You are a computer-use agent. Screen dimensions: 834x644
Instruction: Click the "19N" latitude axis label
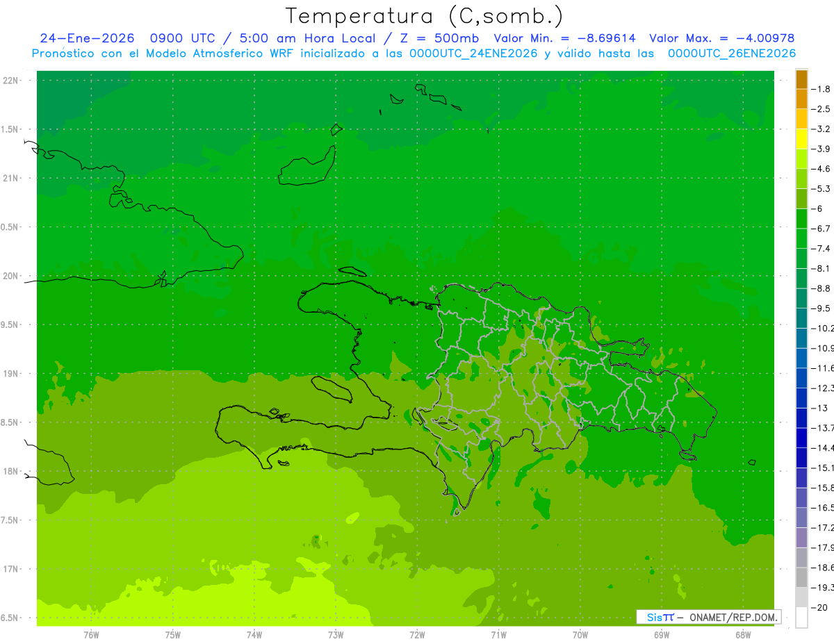click(x=11, y=374)
